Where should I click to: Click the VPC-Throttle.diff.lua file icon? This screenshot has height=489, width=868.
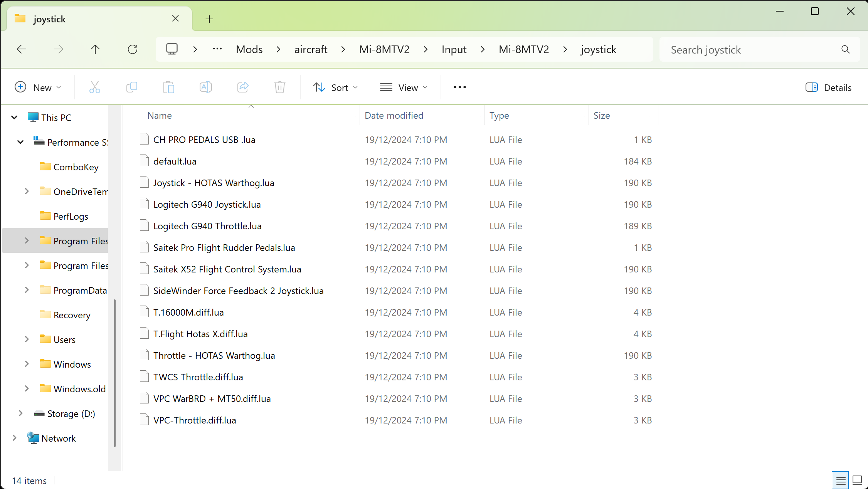tap(144, 419)
